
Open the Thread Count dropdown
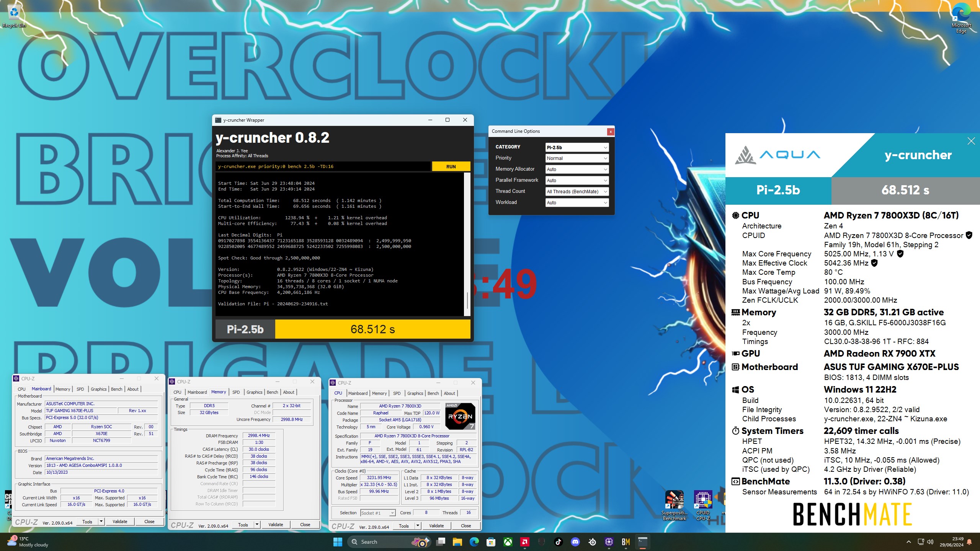point(577,192)
